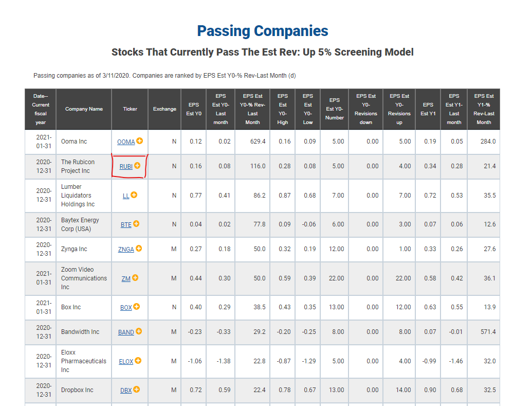Image resolution: width=532 pixels, height=406 pixels.
Task: Click the orange plus icon beside DBX
Action: (x=136, y=390)
